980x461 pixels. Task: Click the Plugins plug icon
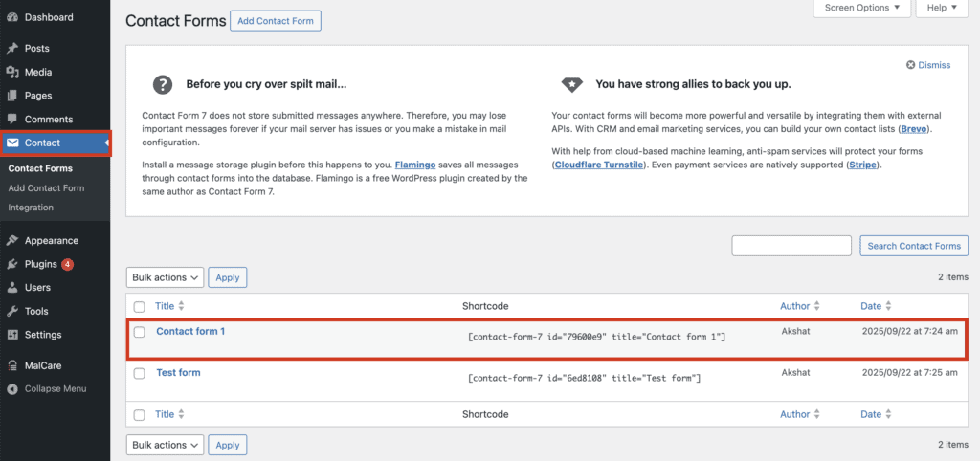pos(12,264)
